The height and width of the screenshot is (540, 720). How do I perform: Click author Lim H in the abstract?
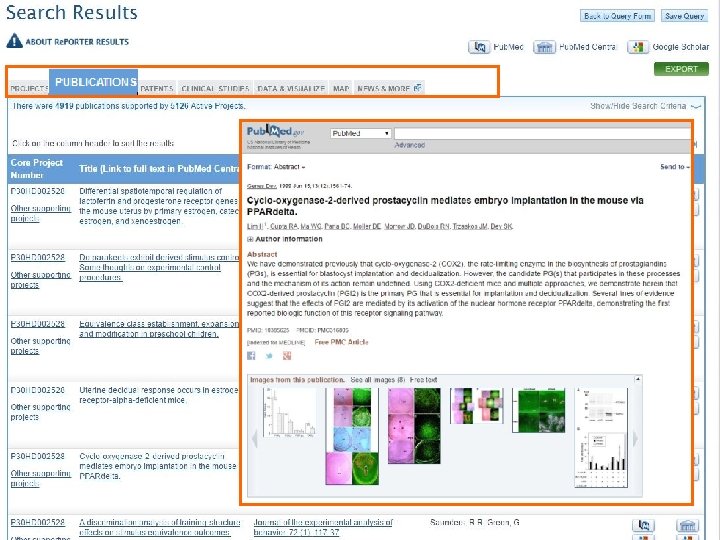pos(255,226)
